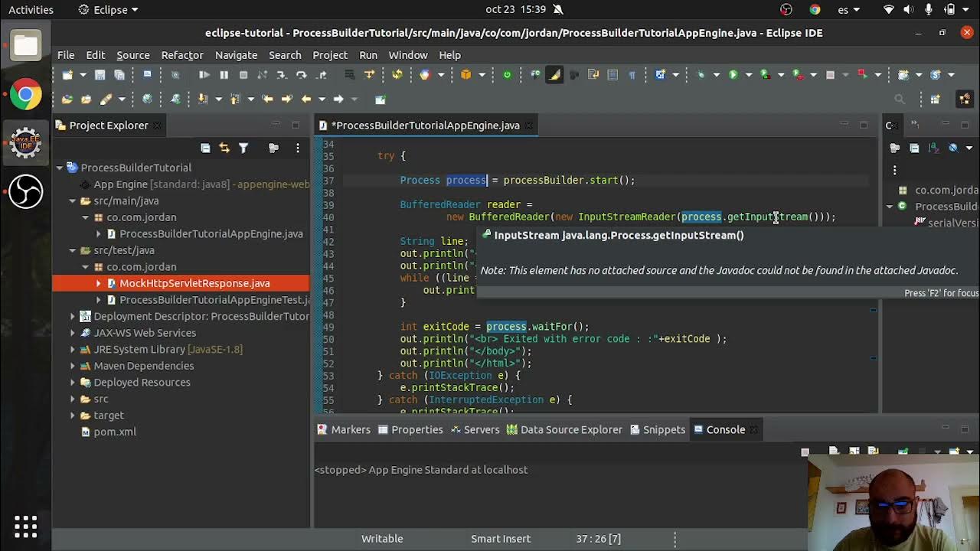The width and height of the screenshot is (980, 551).
Task: Open Project Explorer view menu (three dots)
Action: (298, 148)
